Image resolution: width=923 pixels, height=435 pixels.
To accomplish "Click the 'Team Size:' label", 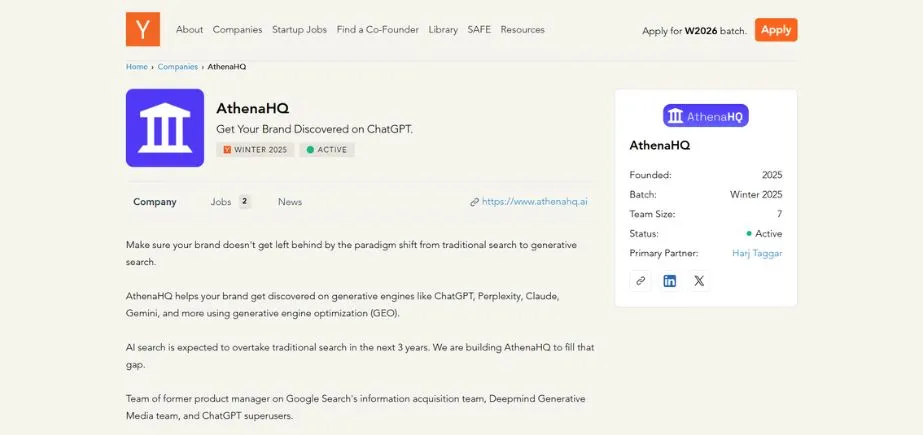I will click(652, 214).
